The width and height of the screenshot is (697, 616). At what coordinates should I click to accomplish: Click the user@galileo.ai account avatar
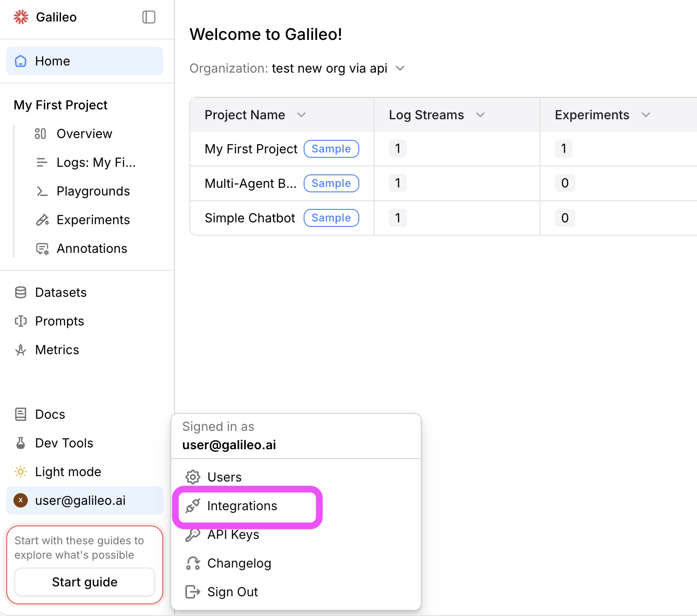(21, 500)
